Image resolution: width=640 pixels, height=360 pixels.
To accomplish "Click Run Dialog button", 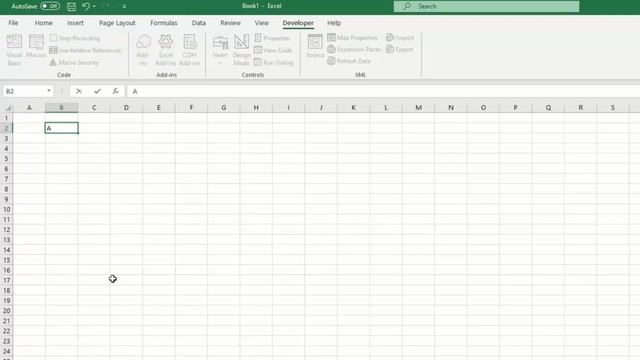I will 273,62.
